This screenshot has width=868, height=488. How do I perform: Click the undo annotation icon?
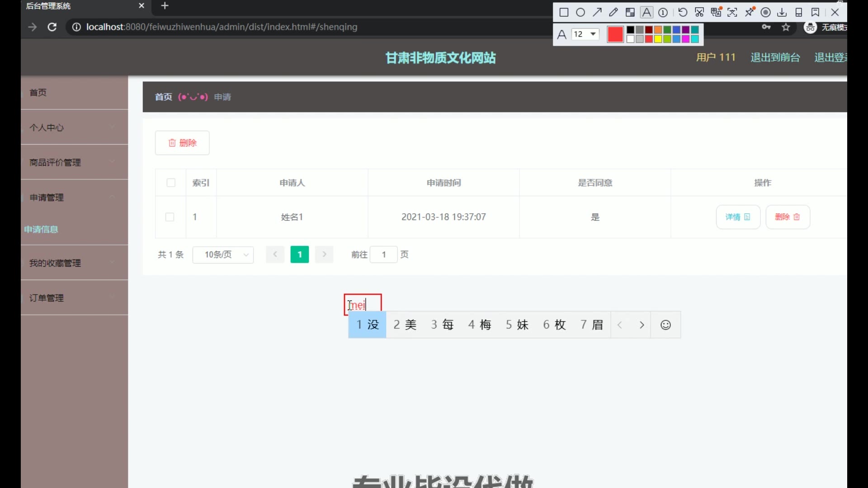(683, 13)
